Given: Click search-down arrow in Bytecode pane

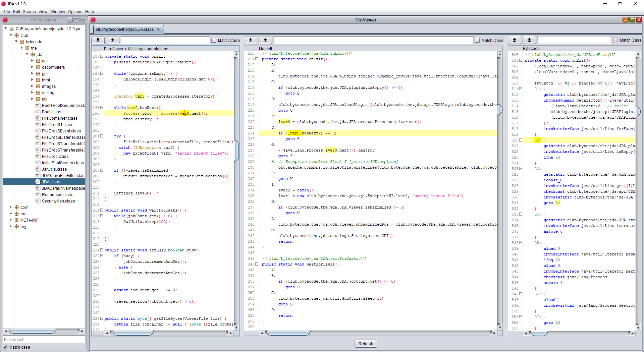Looking at the screenshot, I should pyautogui.click(x=515, y=40).
